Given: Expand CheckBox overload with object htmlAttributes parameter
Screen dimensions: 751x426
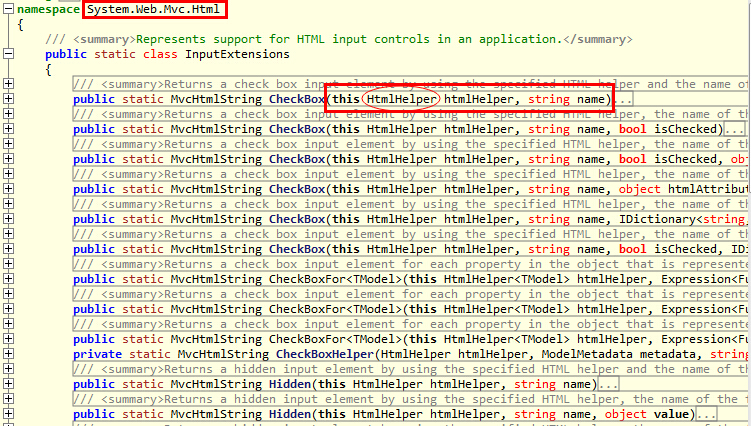Looking at the screenshot, I should click(8, 189).
